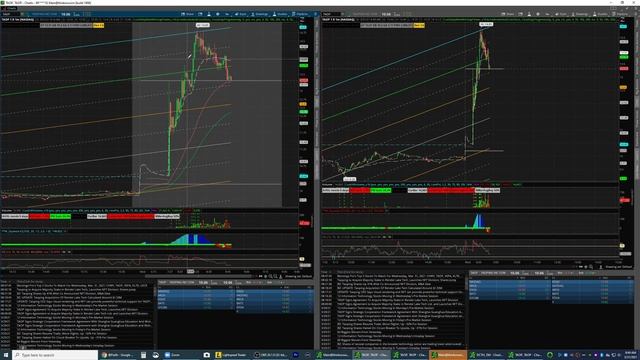Open the Camera app from the taskbar
This screenshot has width=640, height=360.
[207, 355]
